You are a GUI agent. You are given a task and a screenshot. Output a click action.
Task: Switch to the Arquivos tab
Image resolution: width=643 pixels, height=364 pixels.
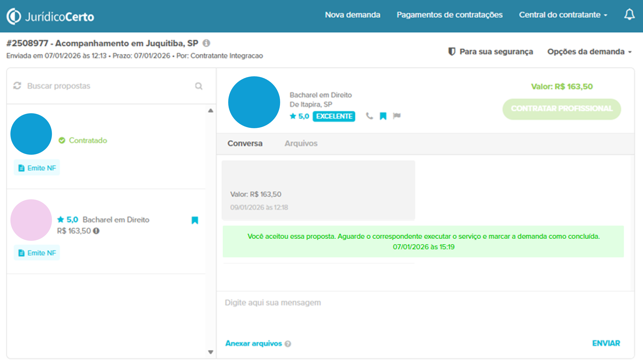click(x=301, y=143)
